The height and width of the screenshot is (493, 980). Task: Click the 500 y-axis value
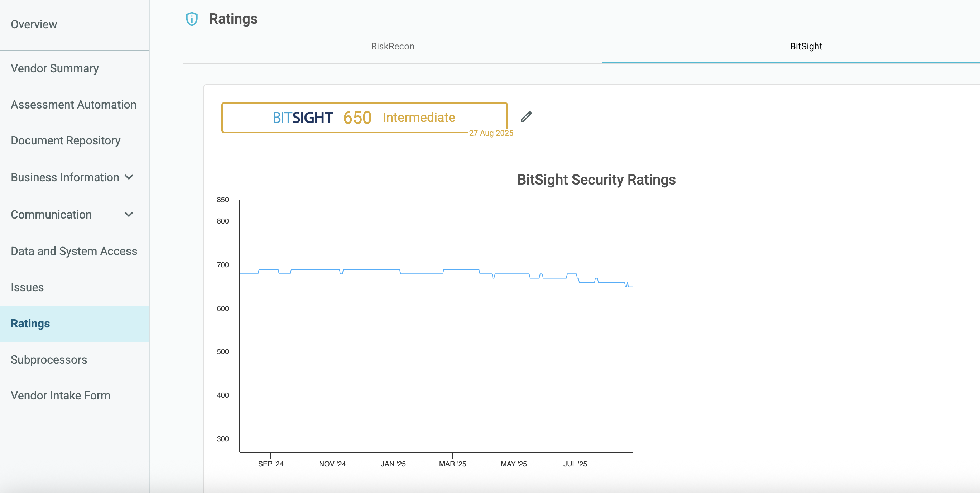click(222, 352)
